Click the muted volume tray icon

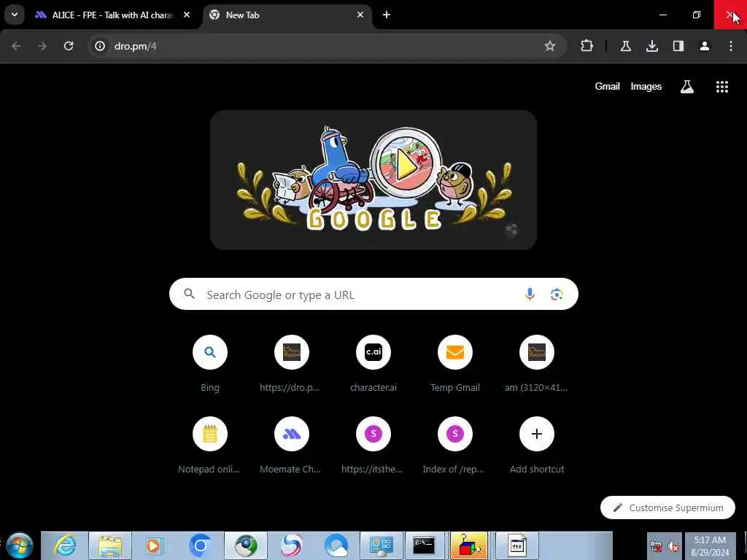673,547
